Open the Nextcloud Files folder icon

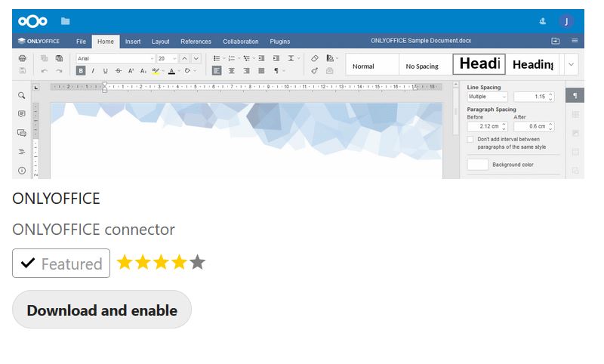[65, 21]
